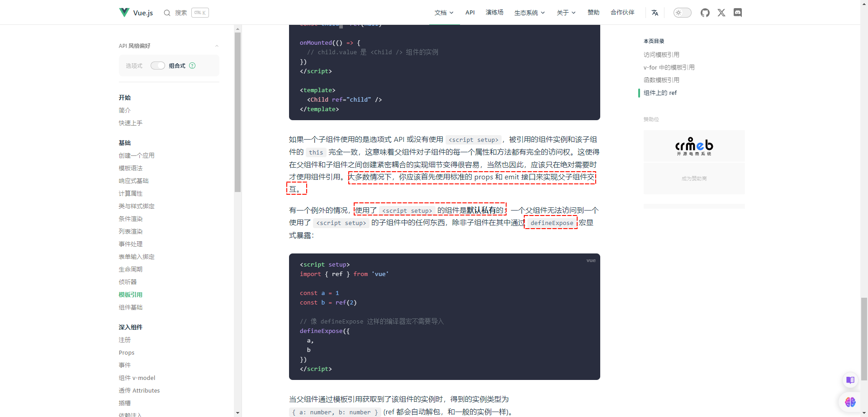This screenshot has height=417, width=868.
Task: Open the X (Twitter) icon link
Action: 721,13
